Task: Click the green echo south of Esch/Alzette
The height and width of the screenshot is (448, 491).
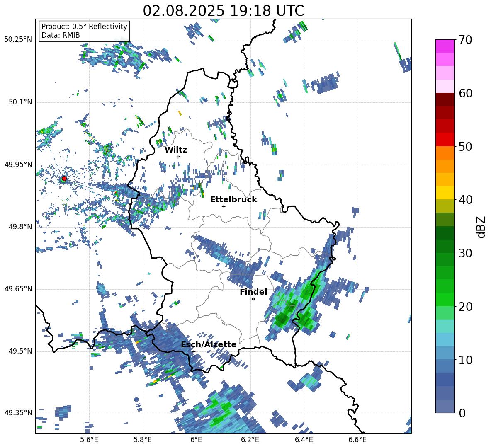Action: point(219,410)
